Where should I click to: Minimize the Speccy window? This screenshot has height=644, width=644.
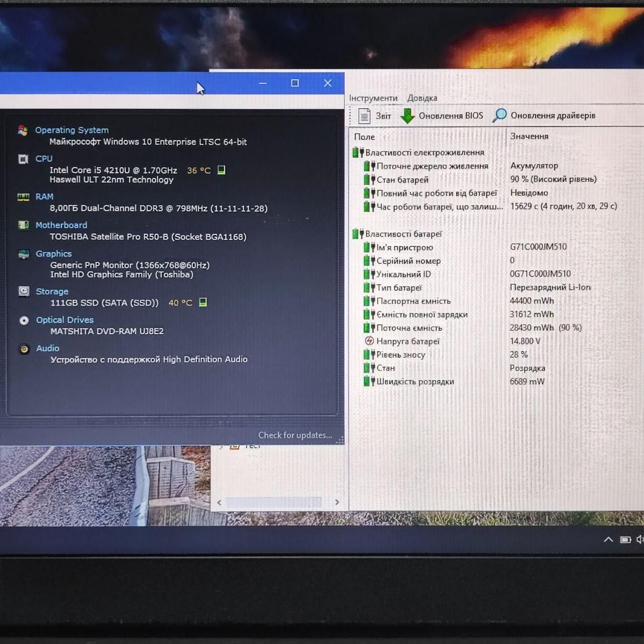point(263,83)
